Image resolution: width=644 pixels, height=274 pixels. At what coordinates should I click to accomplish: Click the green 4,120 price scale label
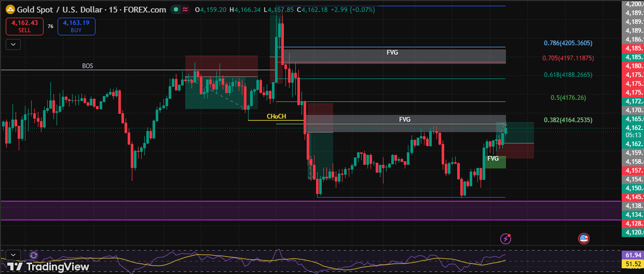tap(632, 232)
